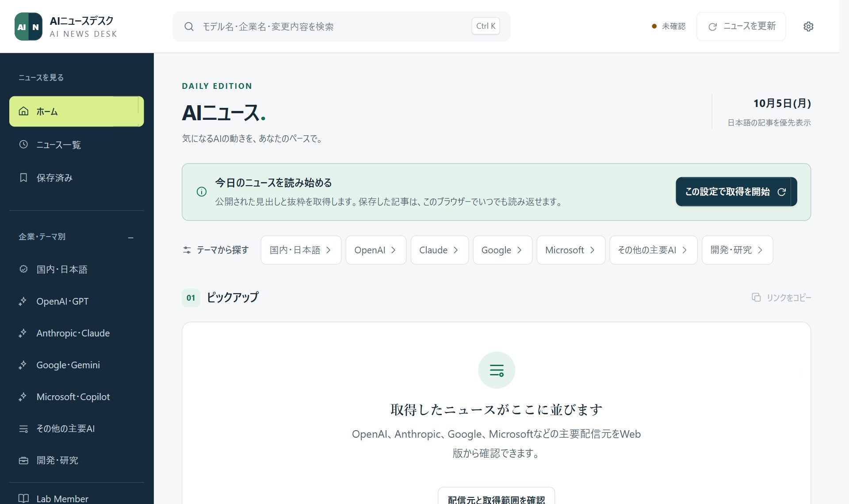849x504 pixels.
Task: Open the OpenAI theme chip
Action: point(375,250)
